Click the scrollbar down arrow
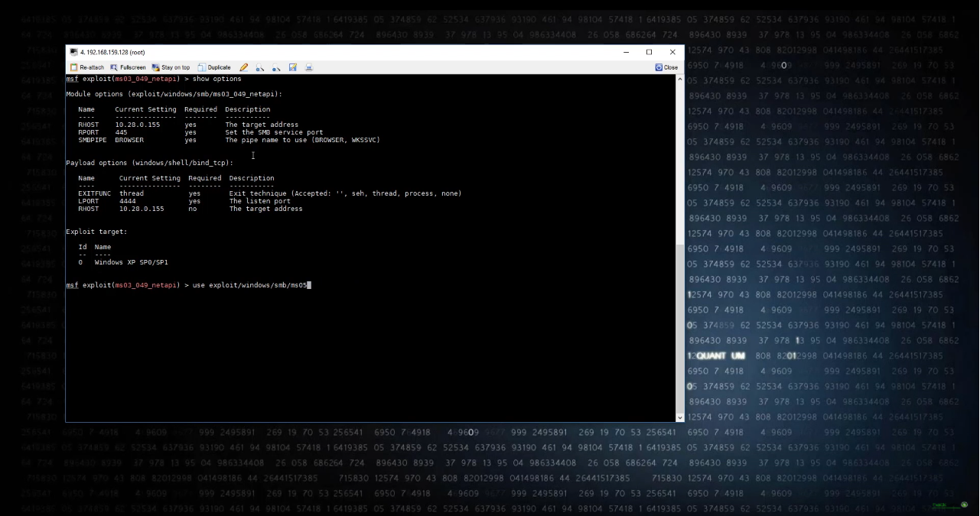This screenshot has width=980, height=516. pos(680,417)
